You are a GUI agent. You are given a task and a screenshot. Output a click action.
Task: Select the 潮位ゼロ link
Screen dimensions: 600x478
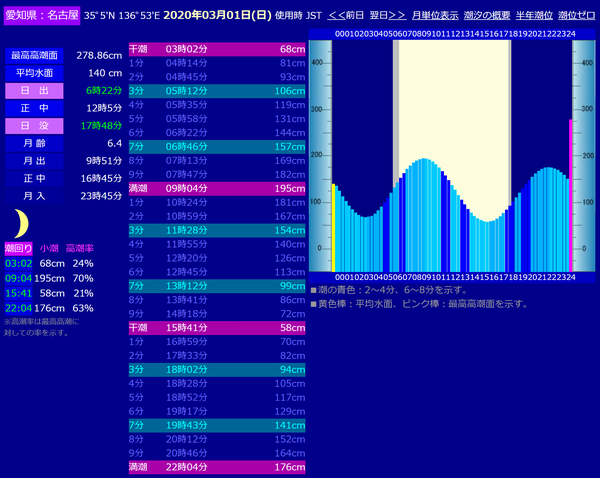(x=577, y=16)
